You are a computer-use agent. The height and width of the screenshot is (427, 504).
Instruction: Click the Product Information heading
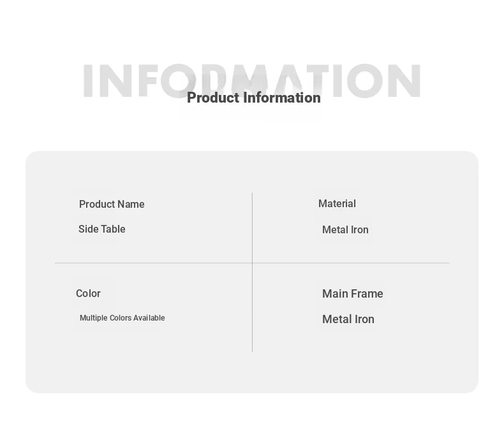click(254, 98)
